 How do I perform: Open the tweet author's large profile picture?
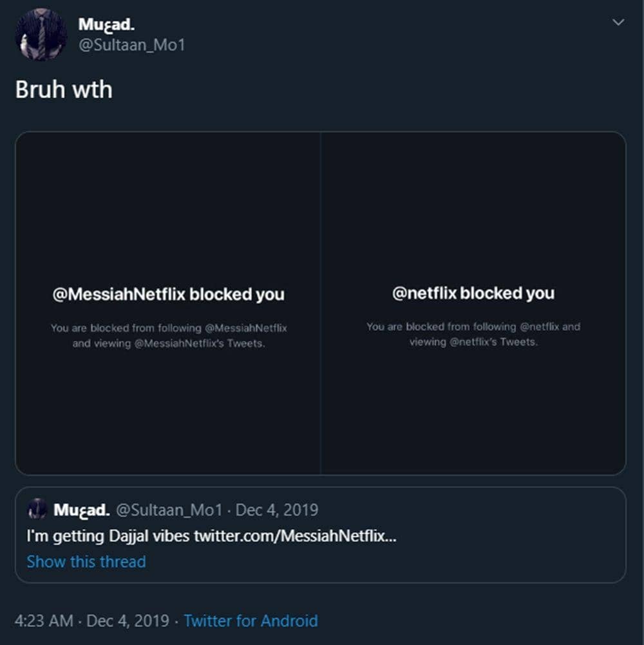coord(41,35)
